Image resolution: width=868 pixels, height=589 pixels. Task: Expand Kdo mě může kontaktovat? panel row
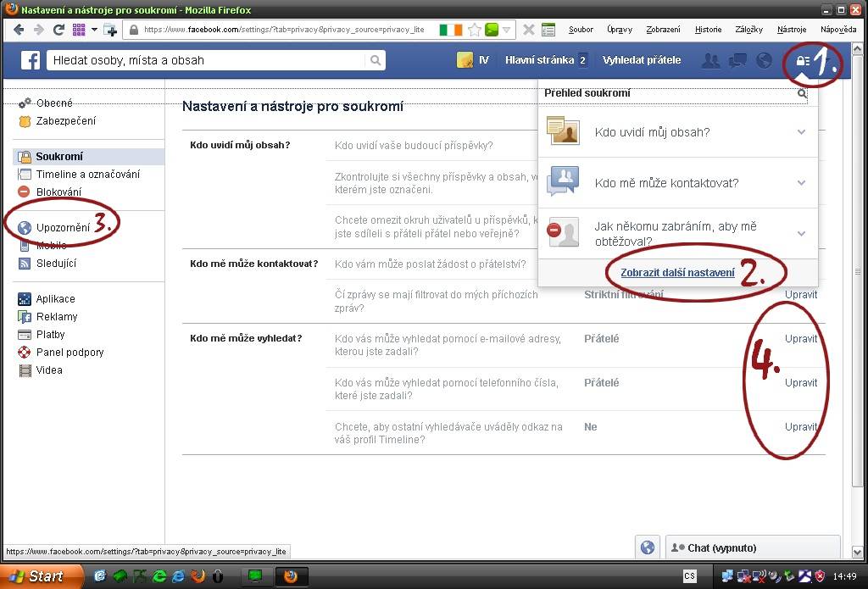(677, 183)
